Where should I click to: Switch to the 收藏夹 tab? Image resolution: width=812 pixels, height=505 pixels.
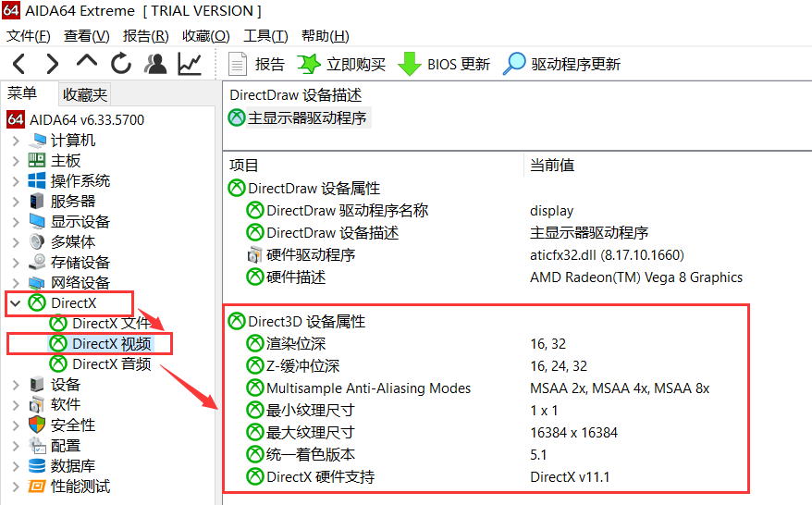click(85, 94)
